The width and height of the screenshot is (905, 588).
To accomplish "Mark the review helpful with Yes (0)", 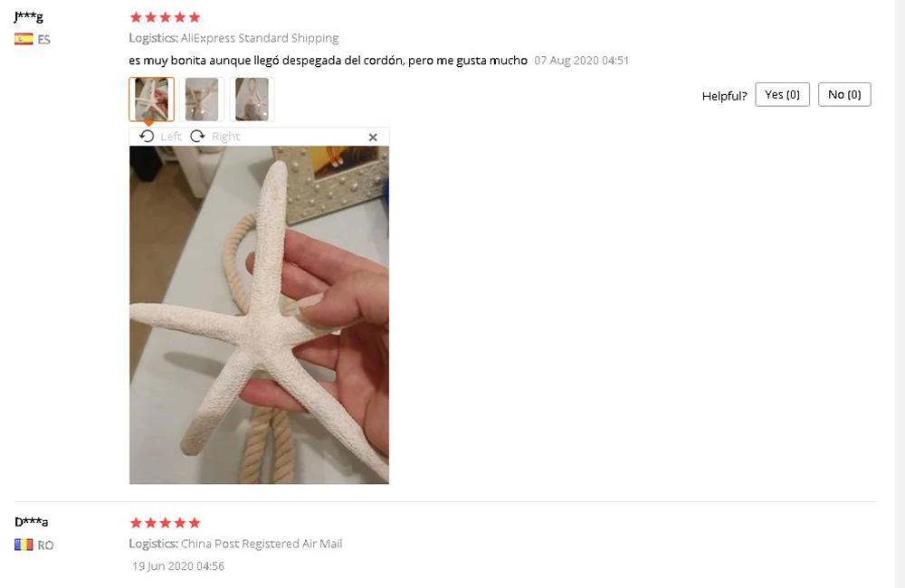I will (782, 95).
